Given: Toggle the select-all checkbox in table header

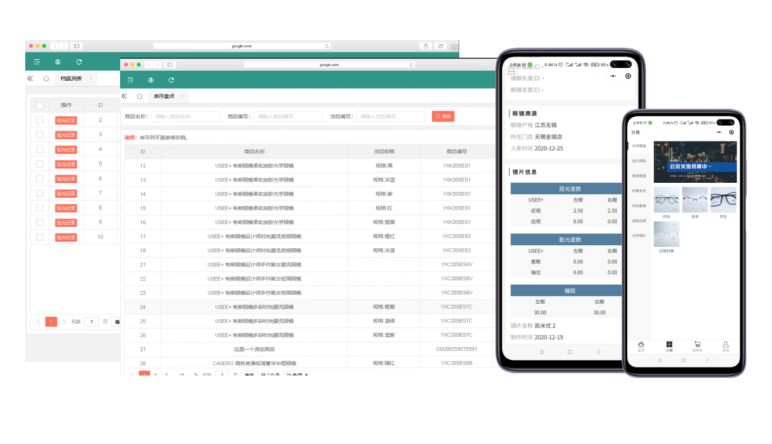Looking at the screenshot, I should click(x=40, y=104).
